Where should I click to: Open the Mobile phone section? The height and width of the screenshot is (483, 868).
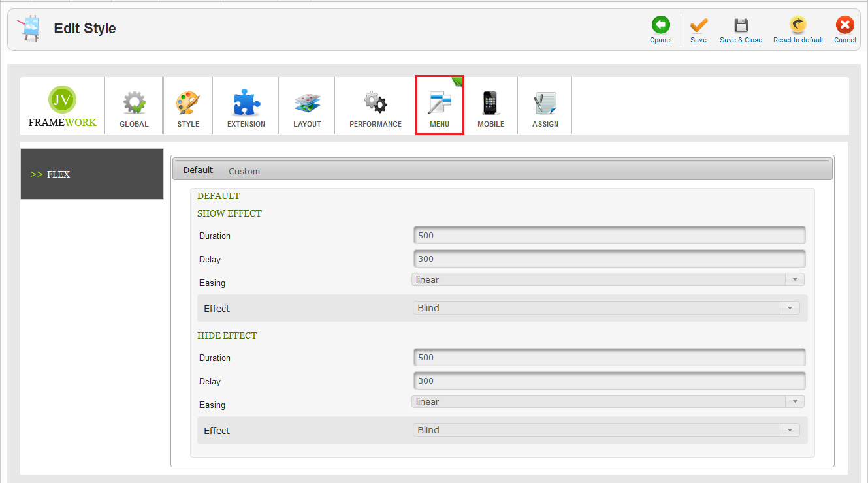click(490, 106)
